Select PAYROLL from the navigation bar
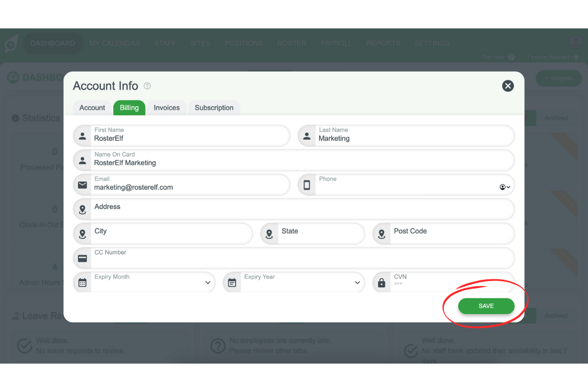 coord(336,43)
